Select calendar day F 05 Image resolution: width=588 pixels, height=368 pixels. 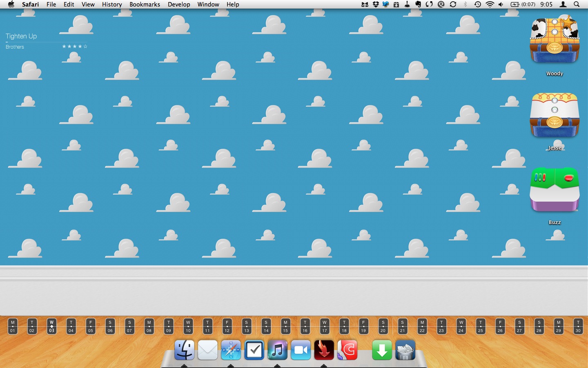point(90,326)
